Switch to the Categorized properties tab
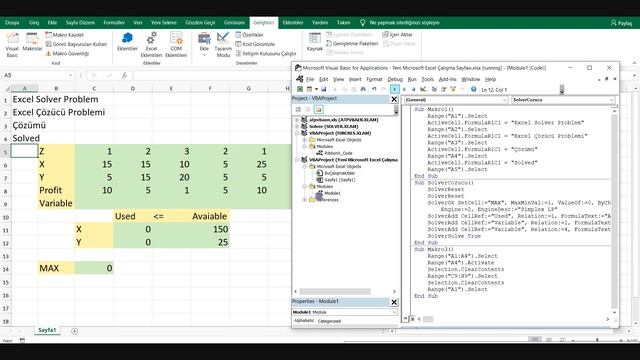The image size is (640, 360). [x=329, y=321]
